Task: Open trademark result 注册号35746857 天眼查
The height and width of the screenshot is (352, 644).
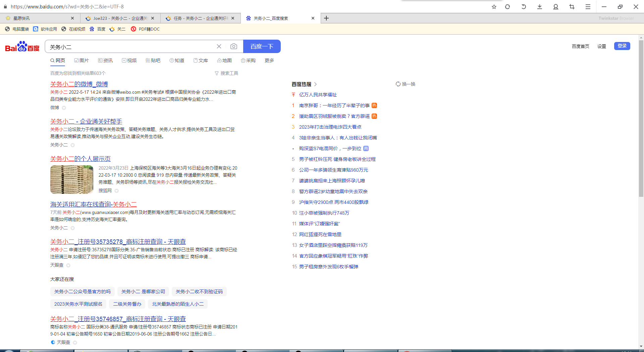Action: [118, 319]
